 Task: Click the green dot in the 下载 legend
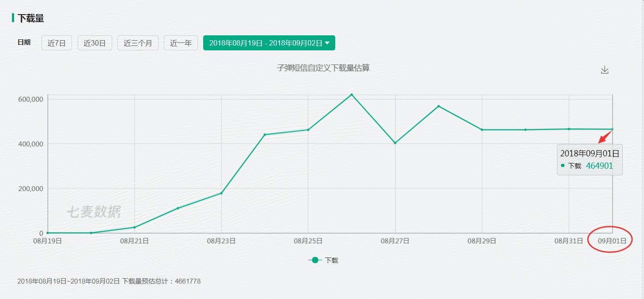(314, 260)
